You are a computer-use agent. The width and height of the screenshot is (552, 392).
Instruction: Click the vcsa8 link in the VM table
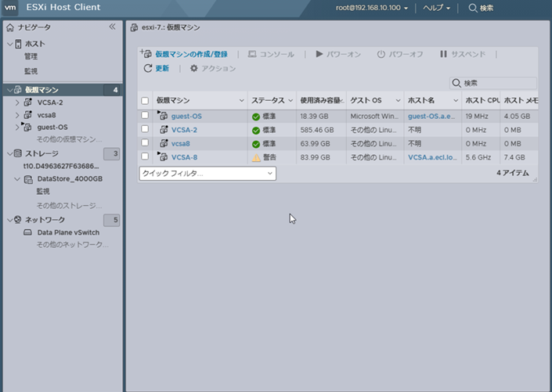[181, 143]
